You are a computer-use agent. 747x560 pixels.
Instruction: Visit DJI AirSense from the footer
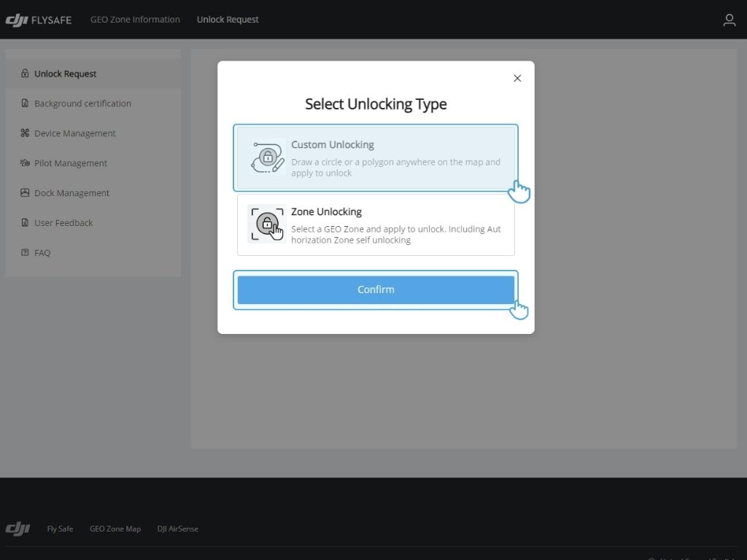177,529
